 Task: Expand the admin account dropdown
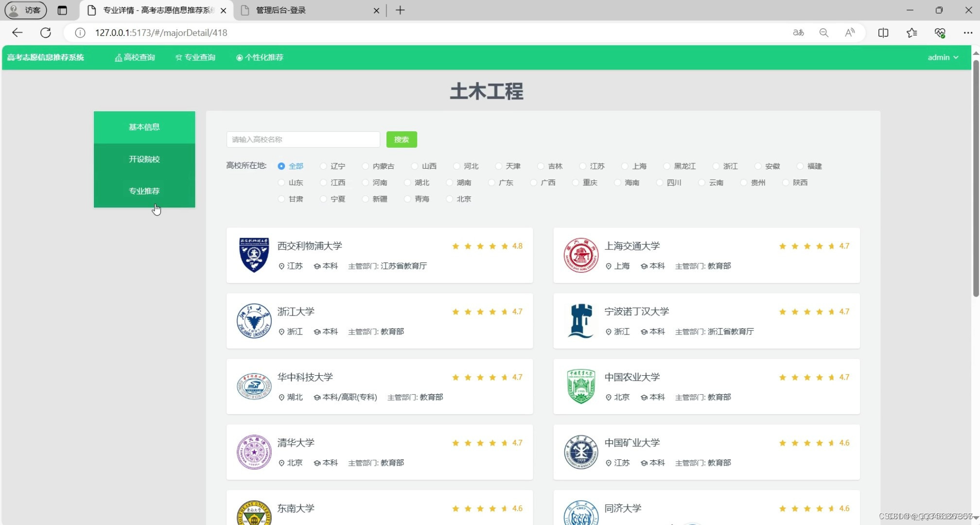click(x=942, y=57)
